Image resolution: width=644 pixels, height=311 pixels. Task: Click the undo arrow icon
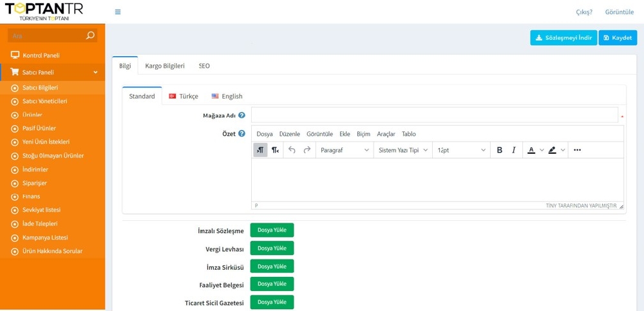pyautogui.click(x=292, y=150)
